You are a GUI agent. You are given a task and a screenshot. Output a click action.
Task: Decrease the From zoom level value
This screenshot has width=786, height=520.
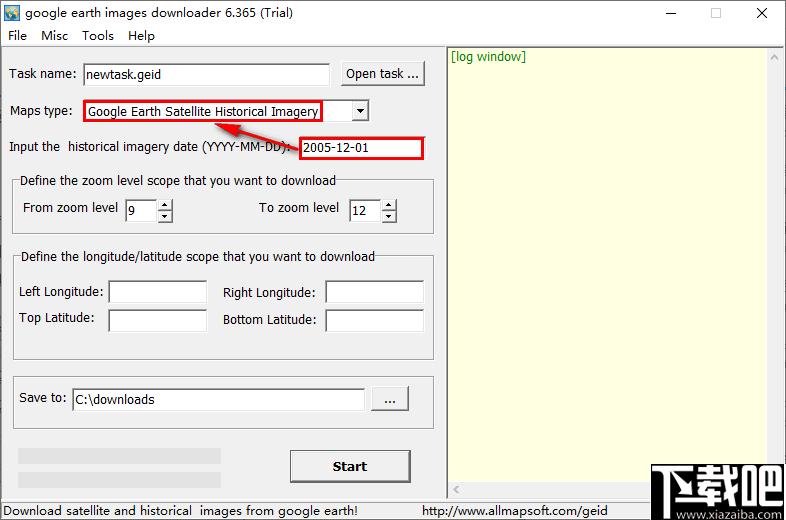pyautogui.click(x=165, y=216)
